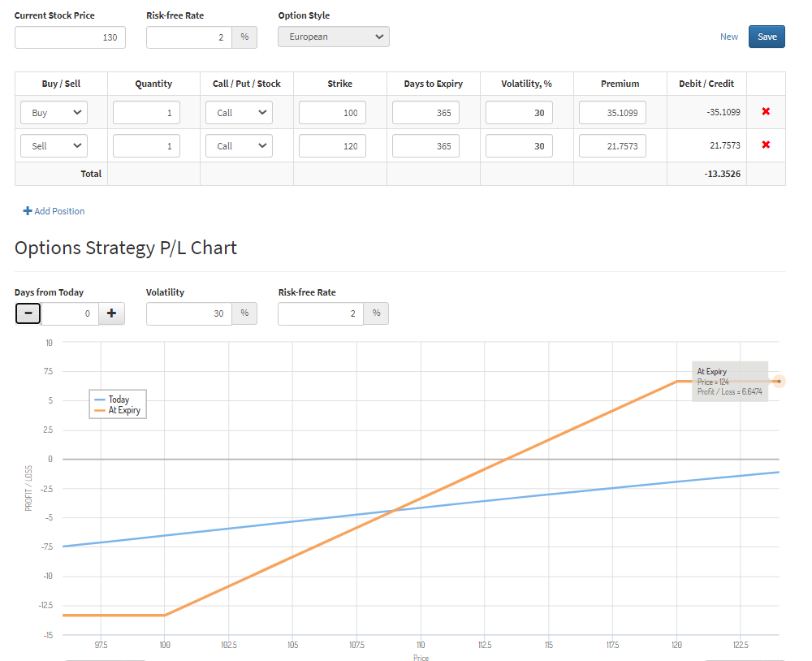Edit the strike 100 field
812x661 pixels.
(332, 112)
